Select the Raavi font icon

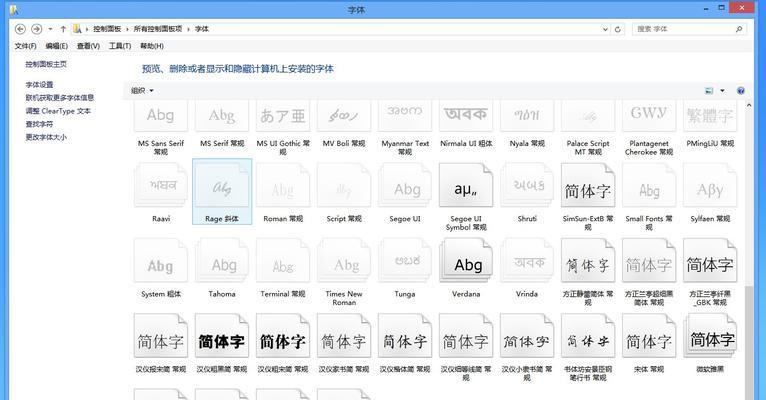click(161, 186)
